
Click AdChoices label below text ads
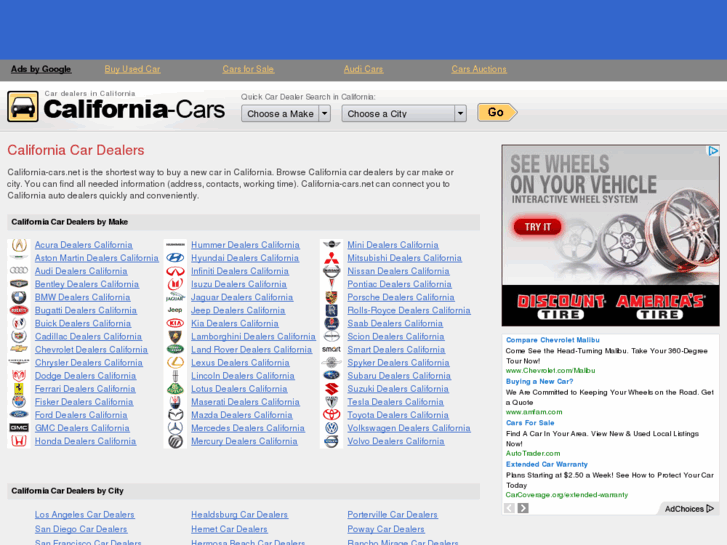coord(689,509)
